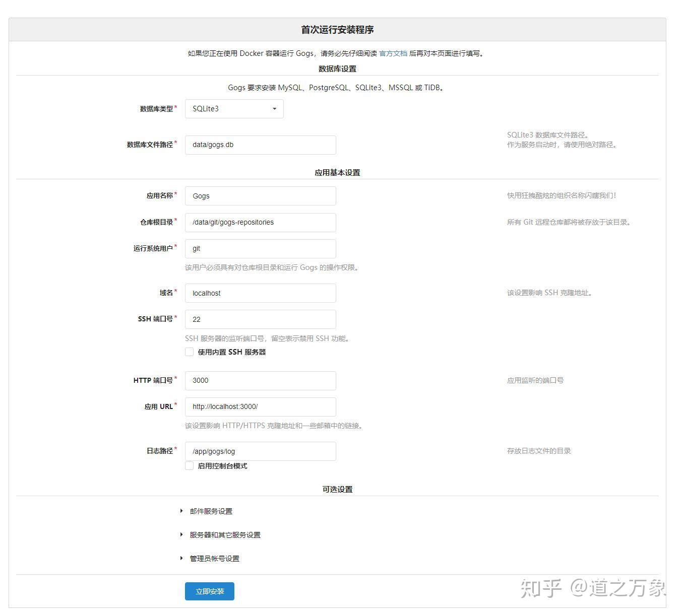The height and width of the screenshot is (616, 684).
Task: Click the section title '可选设置'
Action: click(x=337, y=489)
